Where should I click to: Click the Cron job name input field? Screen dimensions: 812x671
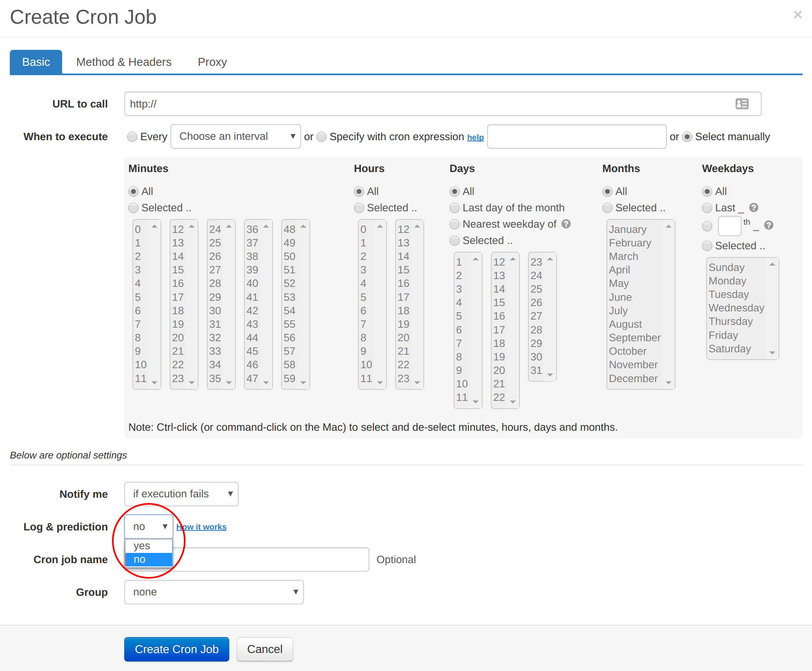pos(247,559)
